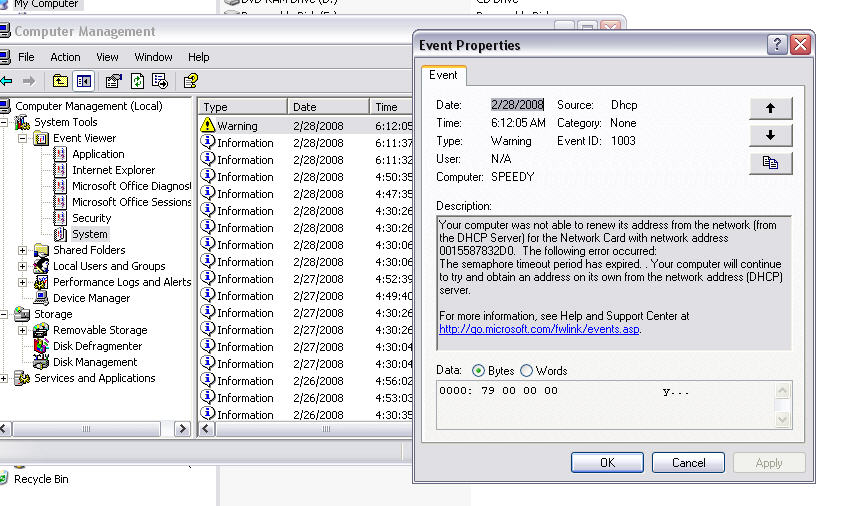Select the Words data radio button

tap(527, 371)
